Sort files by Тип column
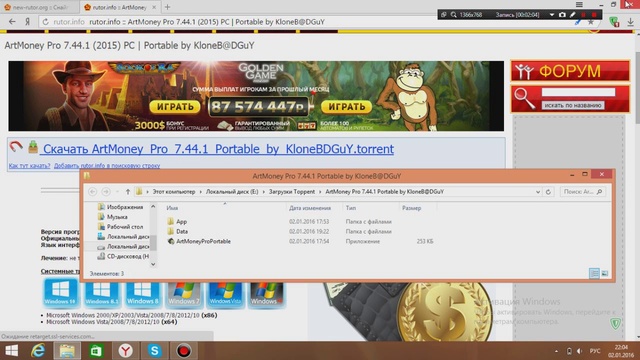 coord(351,208)
